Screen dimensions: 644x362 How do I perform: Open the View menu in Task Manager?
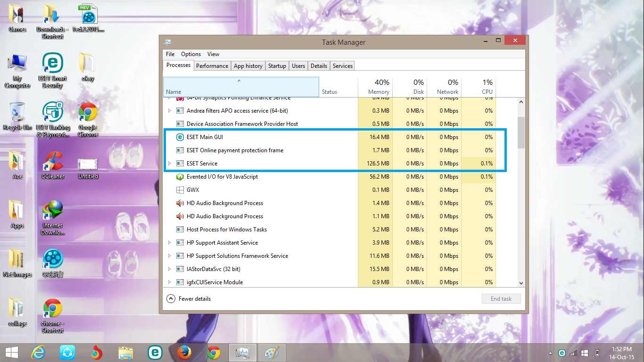[213, 54]
